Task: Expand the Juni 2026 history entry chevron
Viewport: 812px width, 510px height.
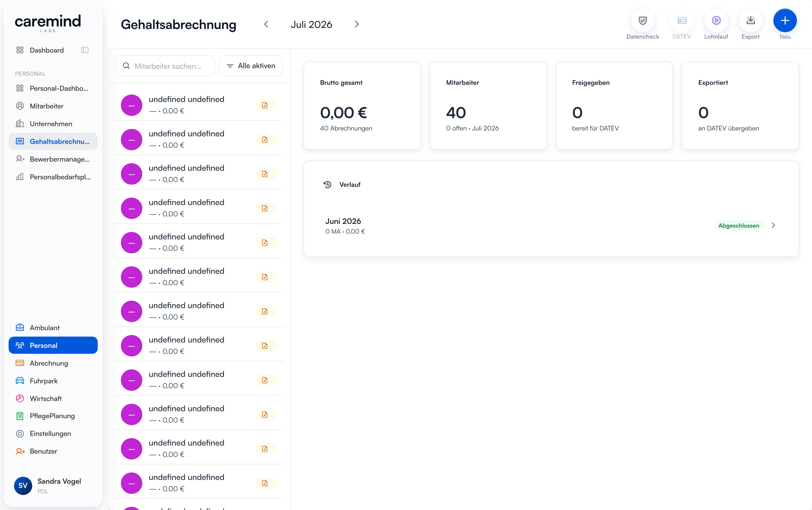Action: point(773,225)
